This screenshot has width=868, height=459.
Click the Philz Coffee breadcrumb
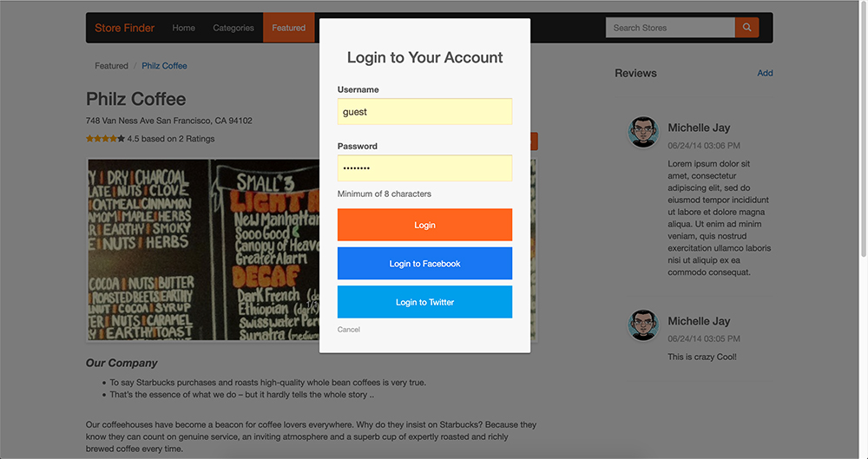pos(164,66)
